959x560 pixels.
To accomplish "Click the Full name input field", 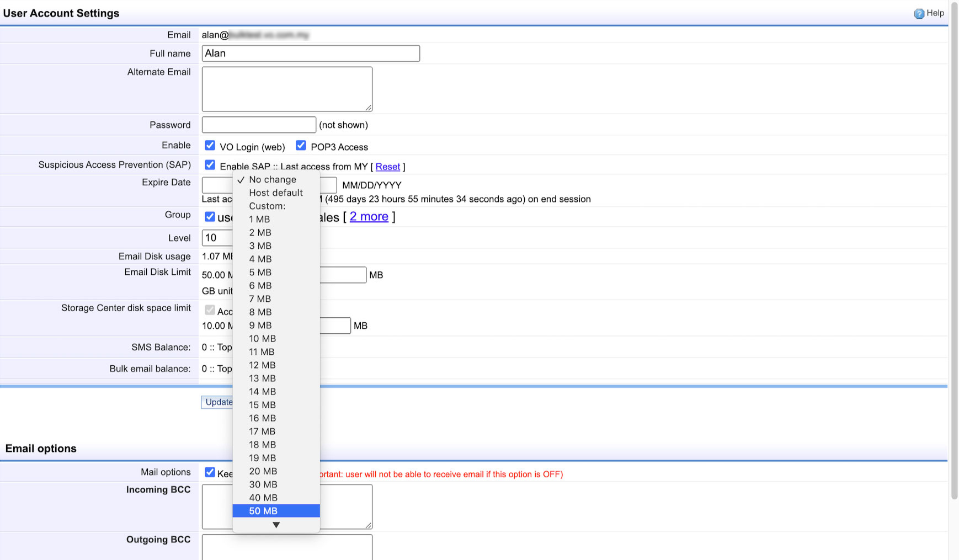I will coord(311,54).
